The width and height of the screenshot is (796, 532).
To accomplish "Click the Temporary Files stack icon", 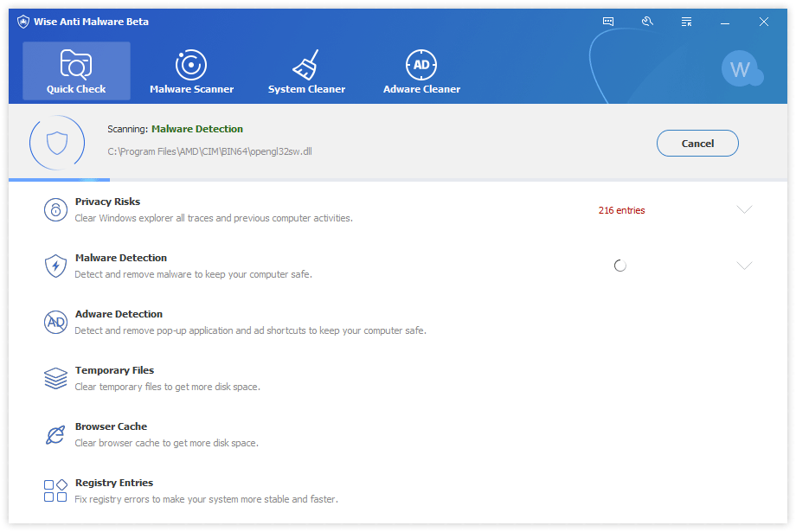I will [55, 379].
